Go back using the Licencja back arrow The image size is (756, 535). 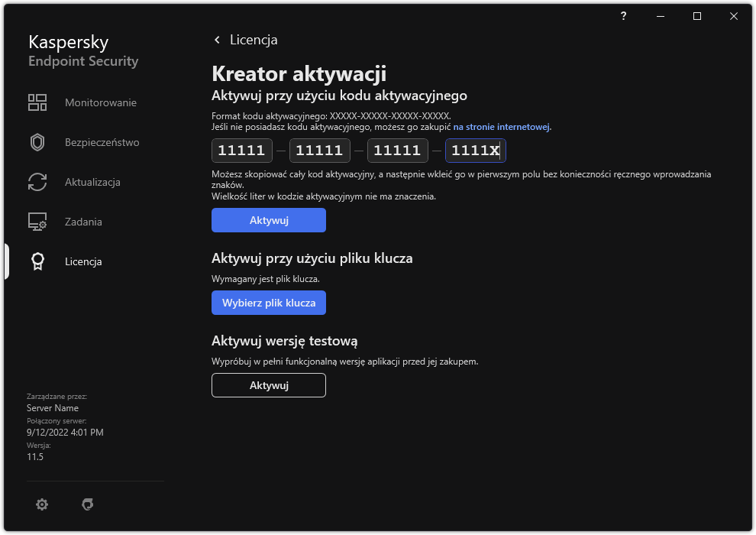coord(218,39)
